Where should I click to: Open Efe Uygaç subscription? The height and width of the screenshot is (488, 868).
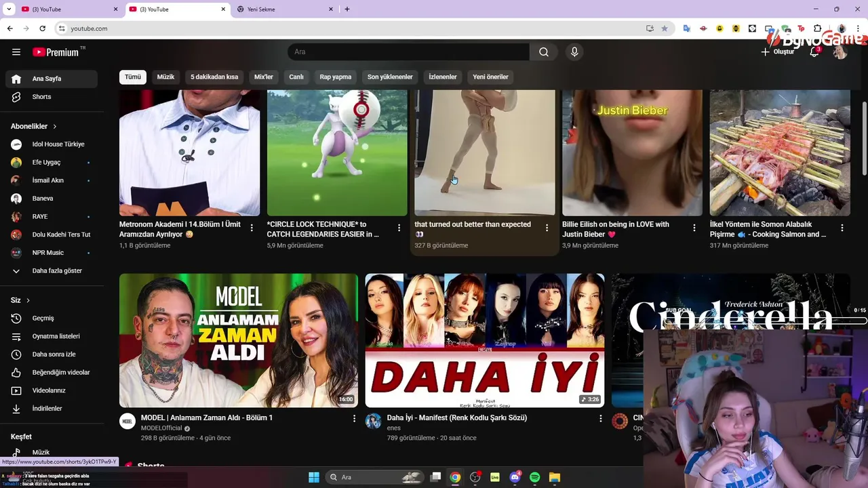click(52, 163)
